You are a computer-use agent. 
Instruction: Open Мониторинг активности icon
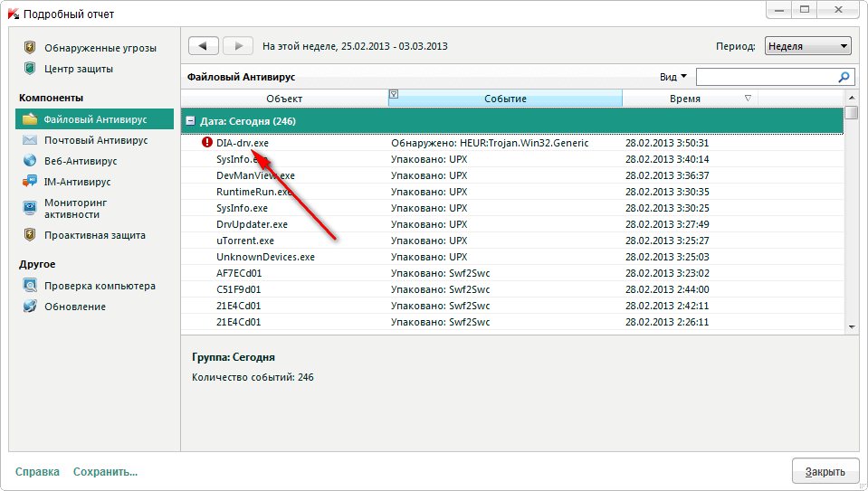(30, 208)
